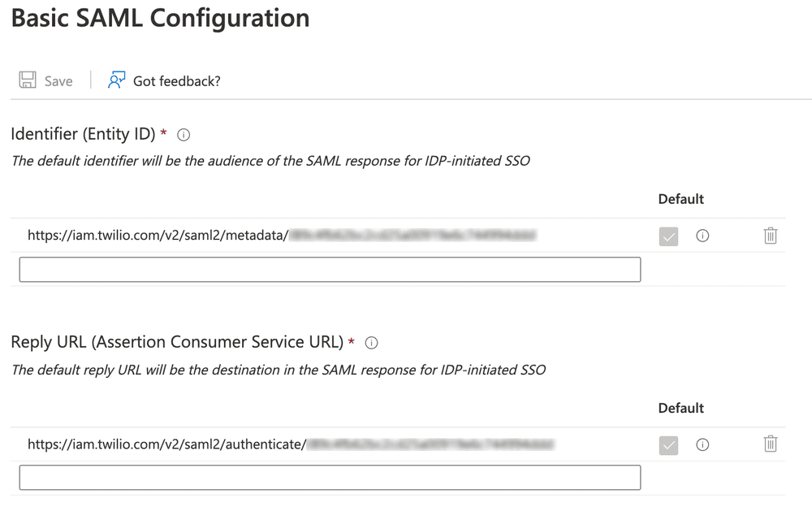Open the info tooltip beside Identifier (Entity ID)

point(183,134)
